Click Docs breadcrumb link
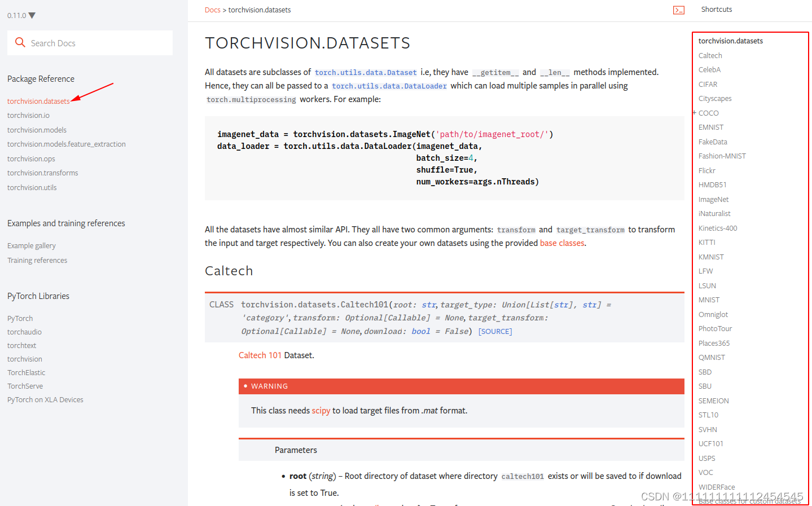 click(x=213, y=10)
